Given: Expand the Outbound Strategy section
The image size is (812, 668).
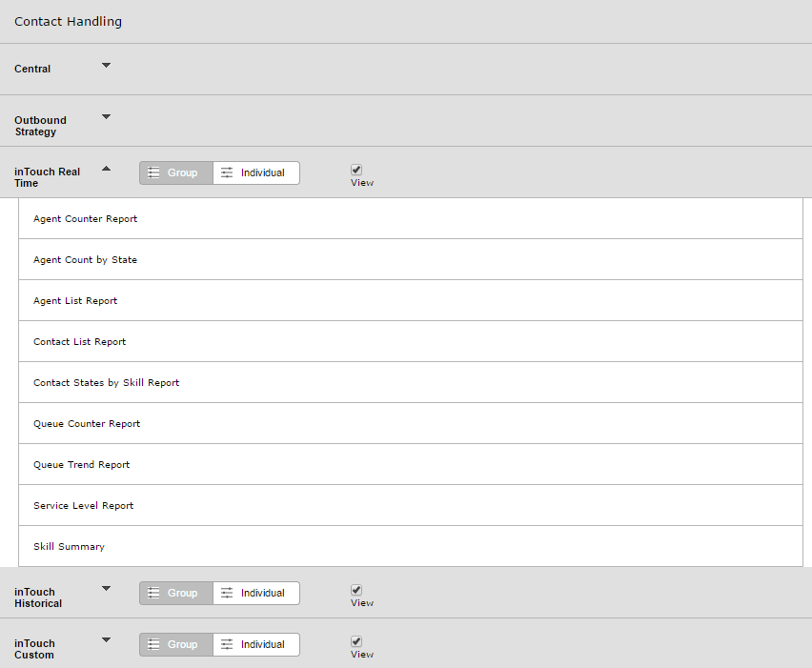Looking at the screenshot, I should tap(106, 116).
